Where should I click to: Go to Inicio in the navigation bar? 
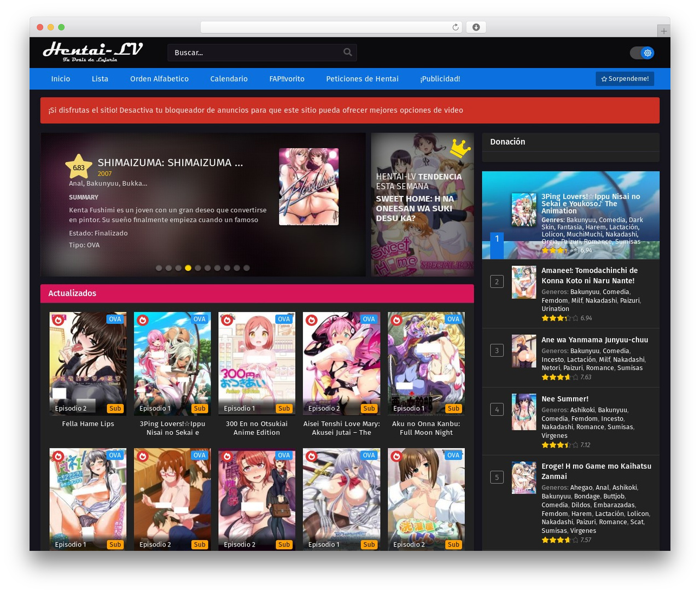click(61, 79)
